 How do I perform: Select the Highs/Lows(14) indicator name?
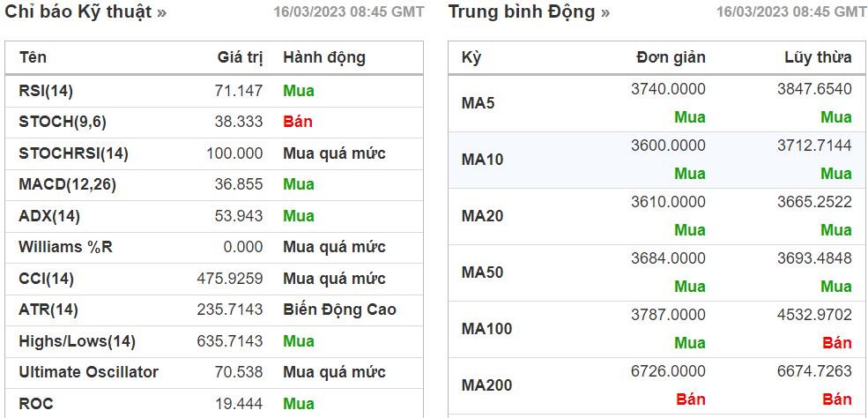[x=77, y=341]
